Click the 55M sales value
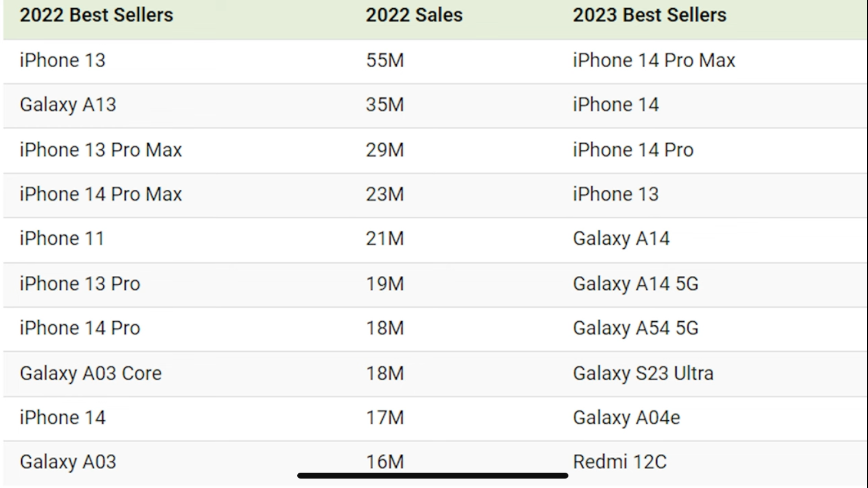Screen dimensions: 868x488 tap(385, 61)
